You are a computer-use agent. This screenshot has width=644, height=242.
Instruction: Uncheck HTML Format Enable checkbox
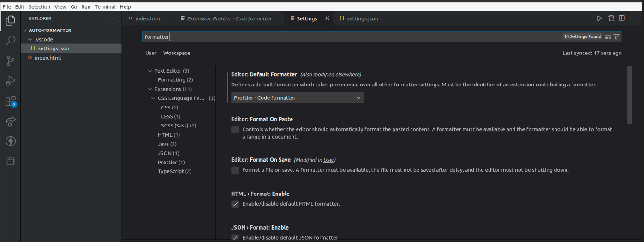pos(235,204)
